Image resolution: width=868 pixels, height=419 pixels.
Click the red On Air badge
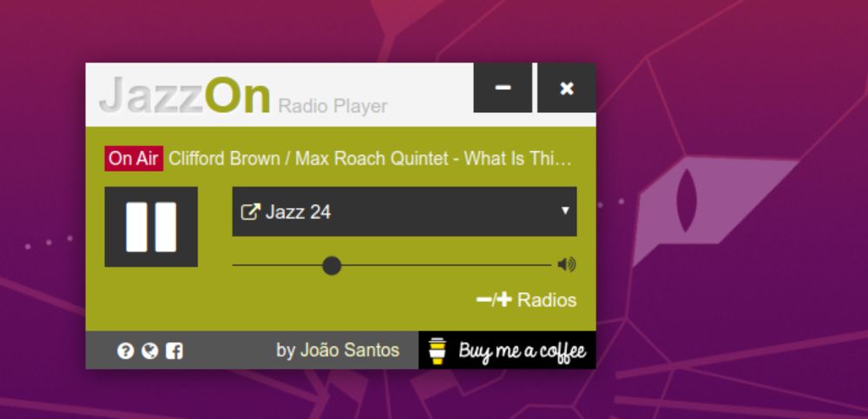[x=134, y=159]
